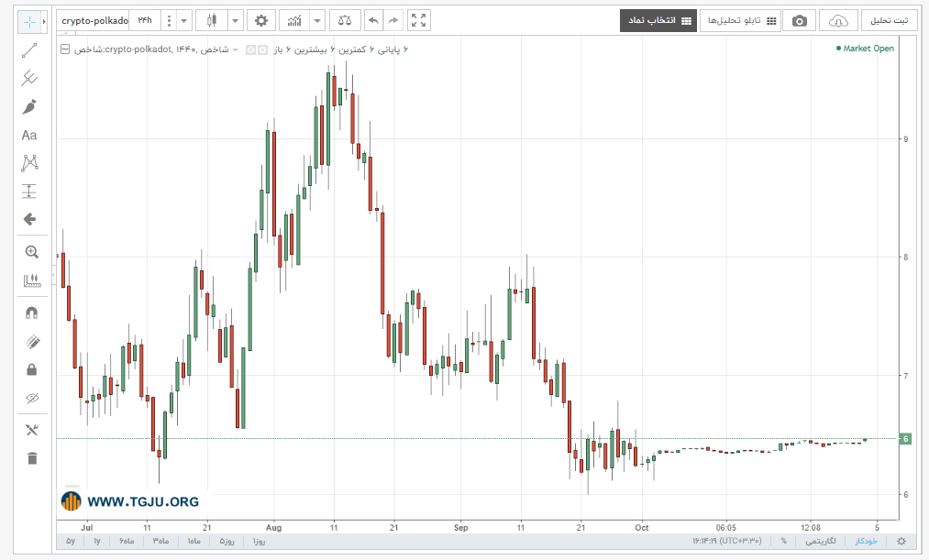Take a chart snapshot with camera icon

click(x=800, y=21)
